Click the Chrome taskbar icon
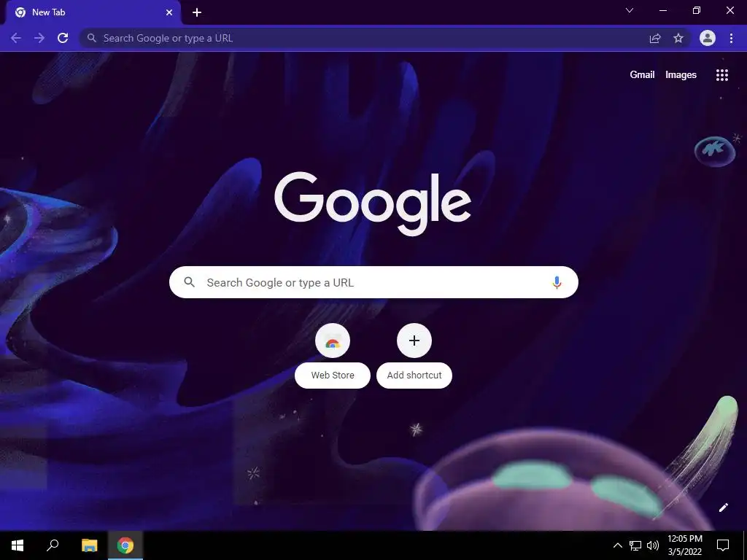The height and width of the screenshot is (560, 747). tap(125, 545)
